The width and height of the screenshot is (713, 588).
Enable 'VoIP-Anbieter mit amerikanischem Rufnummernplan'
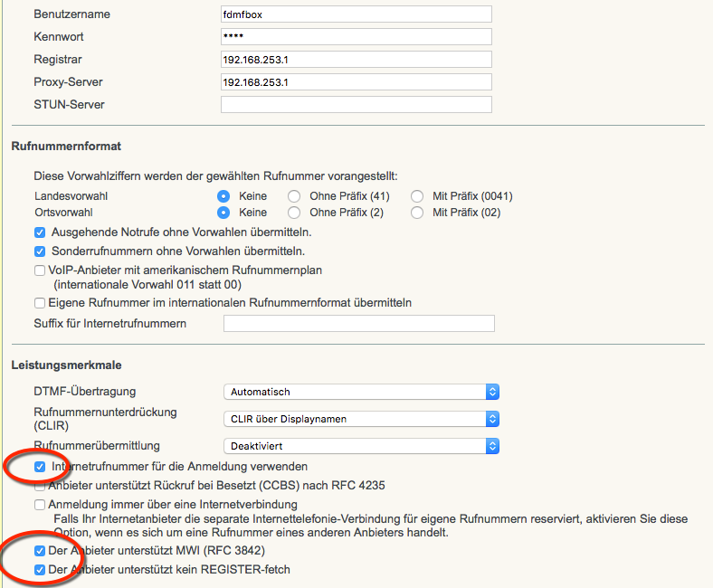coord(40,270)
